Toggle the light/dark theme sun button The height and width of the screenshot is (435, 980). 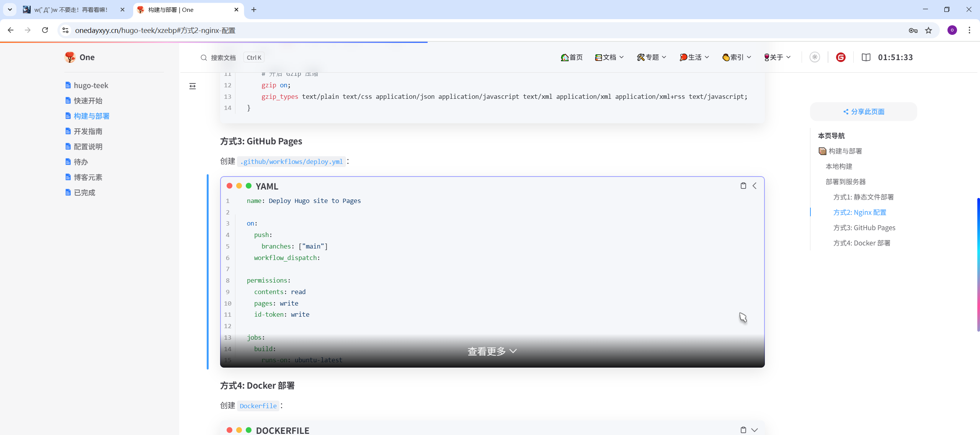pyautogui.click(x=815, y=57)
